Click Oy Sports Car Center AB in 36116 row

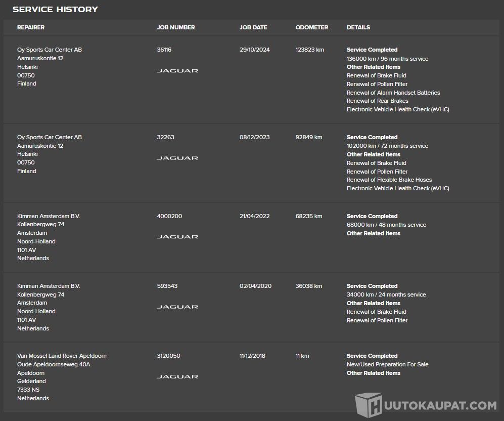tap(50, 50)
